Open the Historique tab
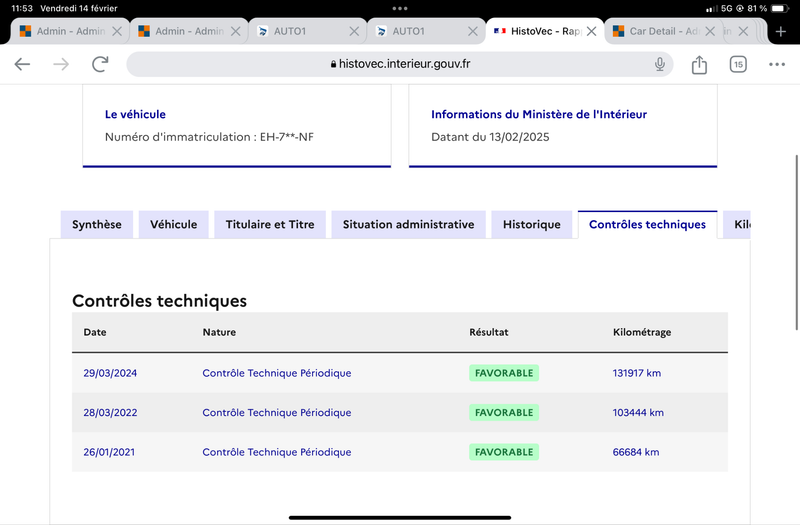Viewport: 800px width, 525px height. [532, 224]
